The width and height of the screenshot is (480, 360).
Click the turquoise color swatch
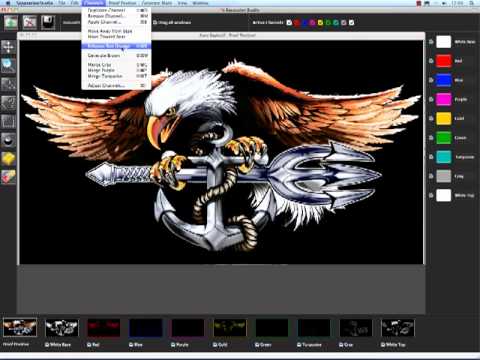[444, 157]
